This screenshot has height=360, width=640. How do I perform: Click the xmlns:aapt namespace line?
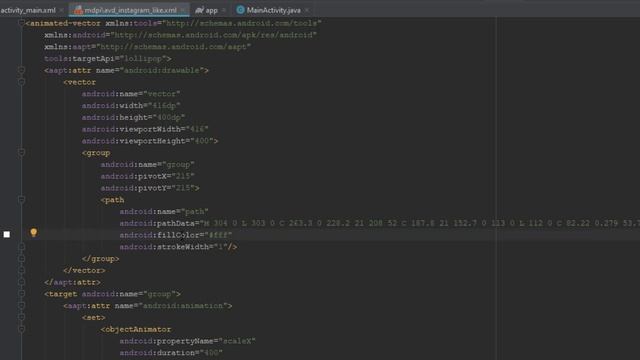coord(148,47)
